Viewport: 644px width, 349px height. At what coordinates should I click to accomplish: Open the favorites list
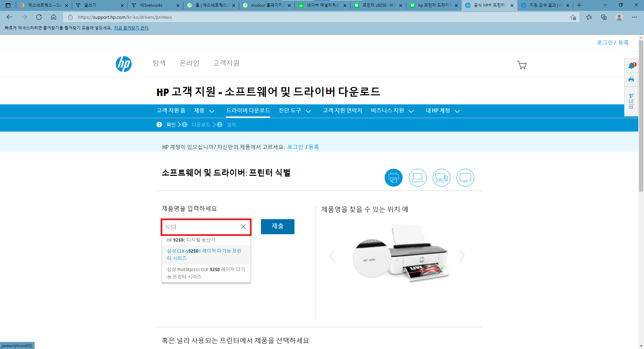coord(589,17)
